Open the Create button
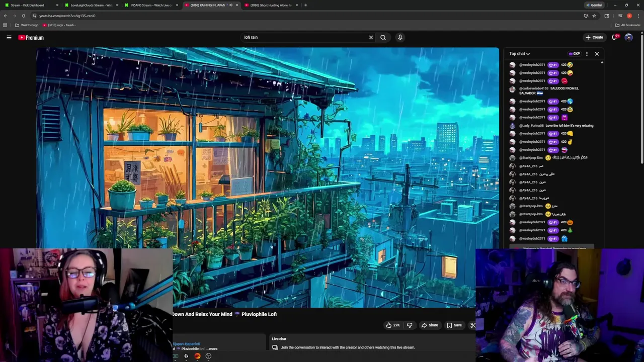The image size is (644, 362). point(594,37)
